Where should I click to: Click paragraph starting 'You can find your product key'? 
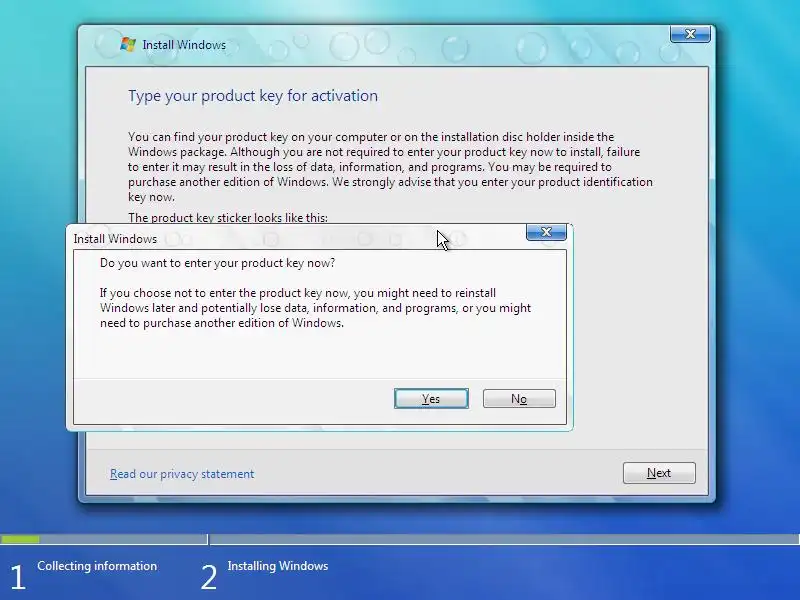click(x=390, y=167)
